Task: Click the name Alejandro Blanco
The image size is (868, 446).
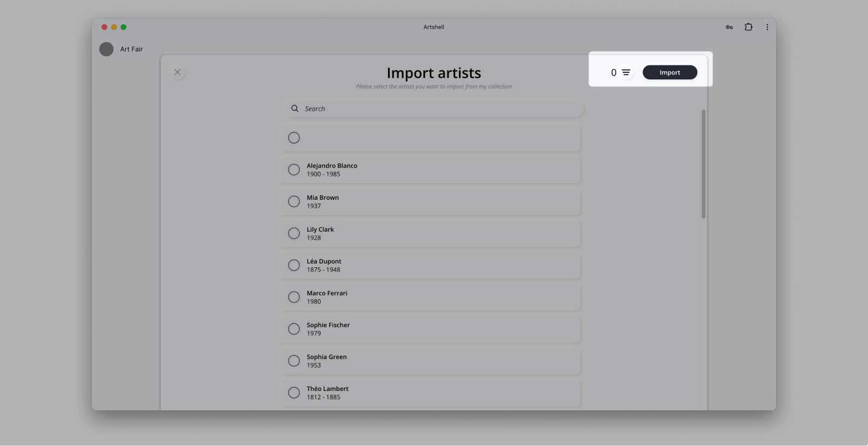Action: pyautogui.click(x=332, y=166)
